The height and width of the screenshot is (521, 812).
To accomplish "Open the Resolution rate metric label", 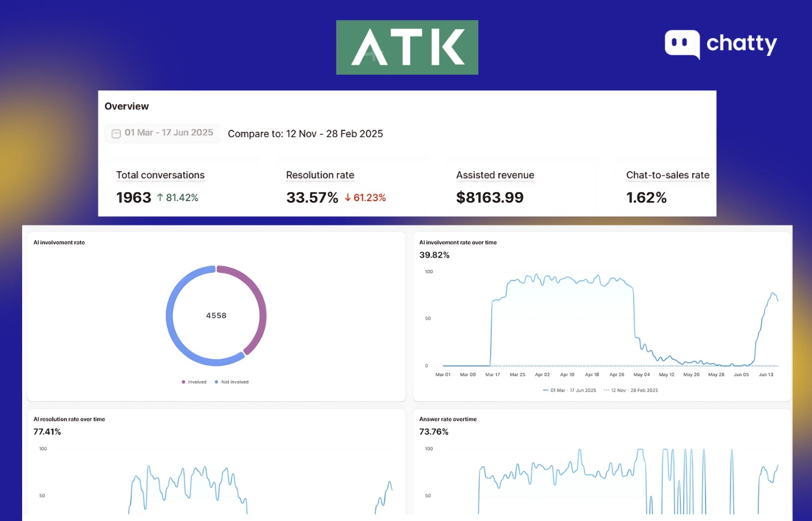I will [x=320, y=175].
